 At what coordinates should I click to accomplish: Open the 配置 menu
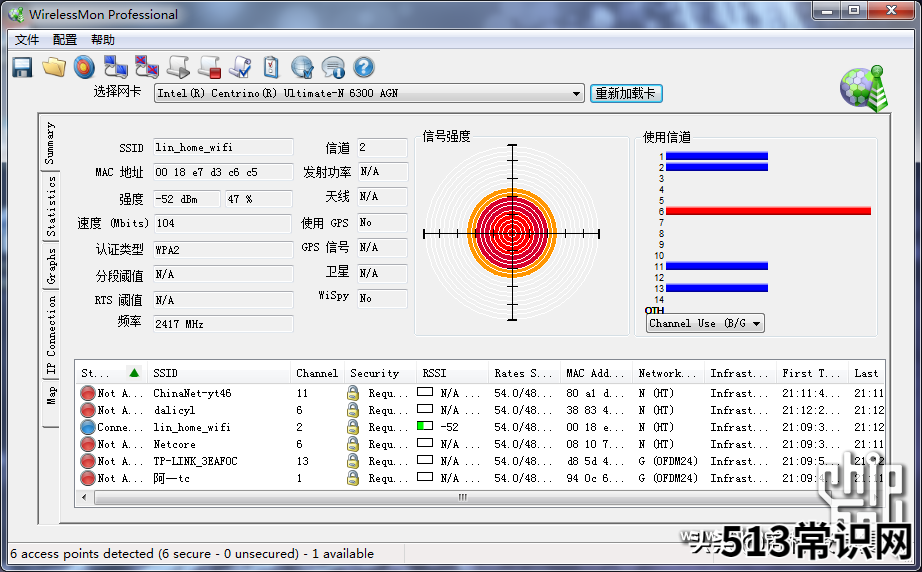(x=65, y=39)
